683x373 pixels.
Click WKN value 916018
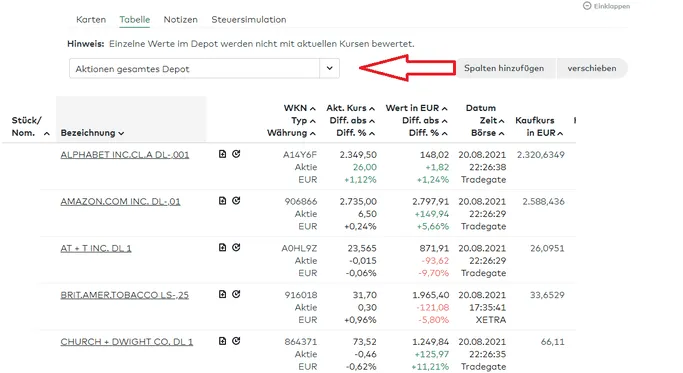[x=301, y=295]
